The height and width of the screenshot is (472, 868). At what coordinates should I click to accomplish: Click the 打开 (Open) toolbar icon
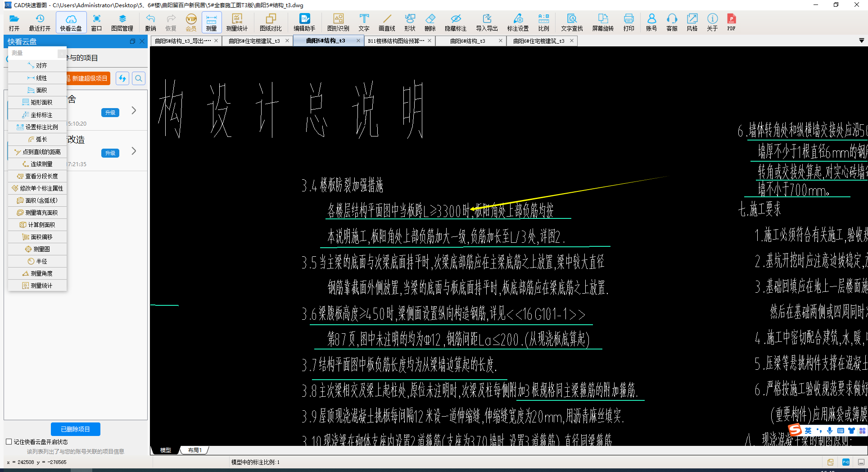pyautogui.click(x=14, y=22)
